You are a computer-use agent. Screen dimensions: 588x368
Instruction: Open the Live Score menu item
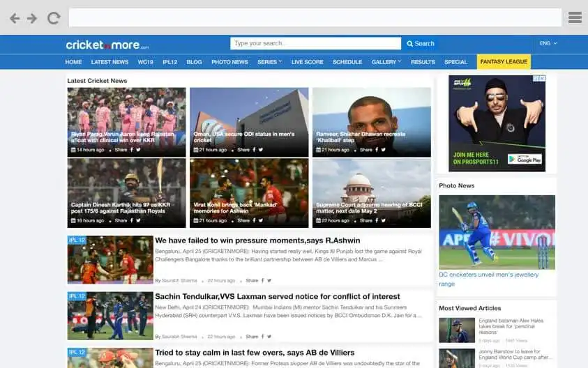tap(307, 62)
